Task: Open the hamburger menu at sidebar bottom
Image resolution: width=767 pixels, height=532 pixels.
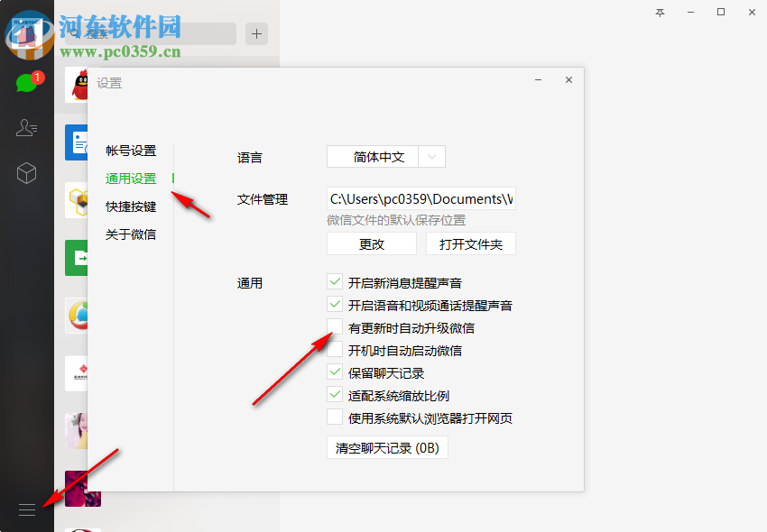Action: click(x=27, y=509)
